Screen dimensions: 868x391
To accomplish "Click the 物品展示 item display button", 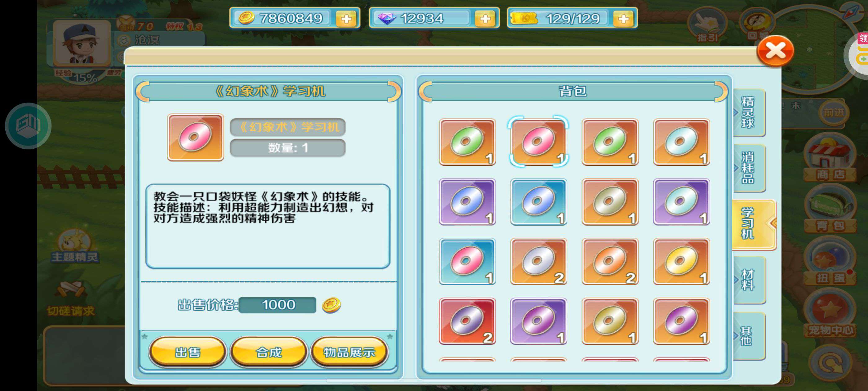I will [x=349, y=352].
